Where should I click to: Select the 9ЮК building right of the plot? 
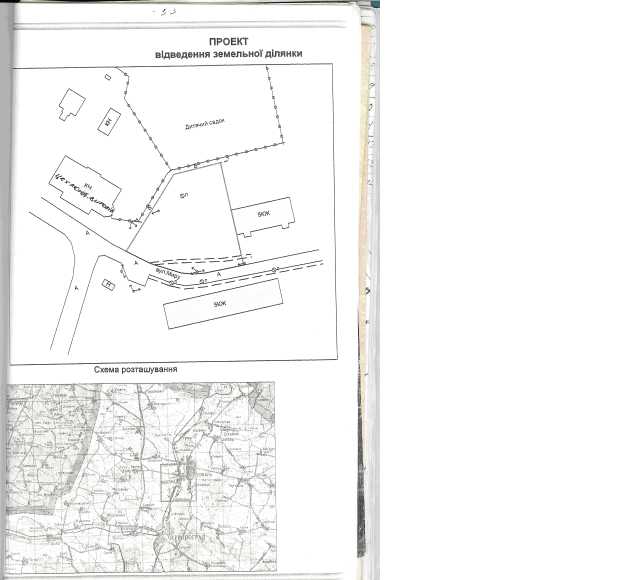coord(264,215)
